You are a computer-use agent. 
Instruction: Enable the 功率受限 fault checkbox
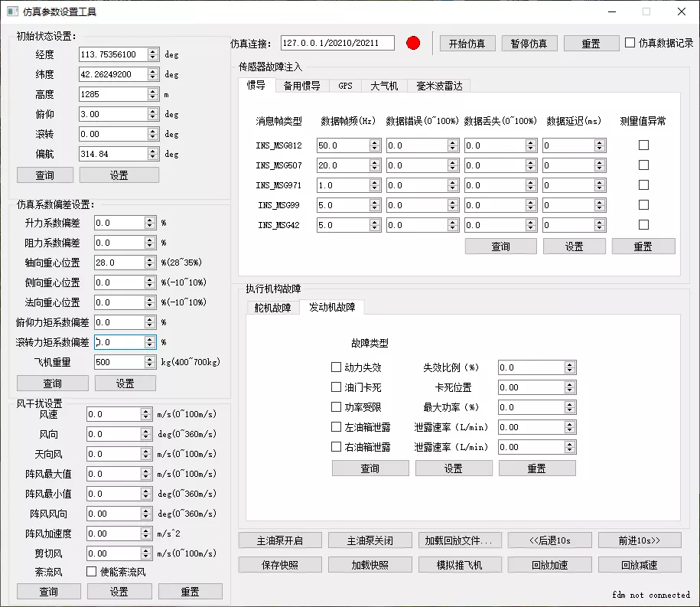pos(336,407)
